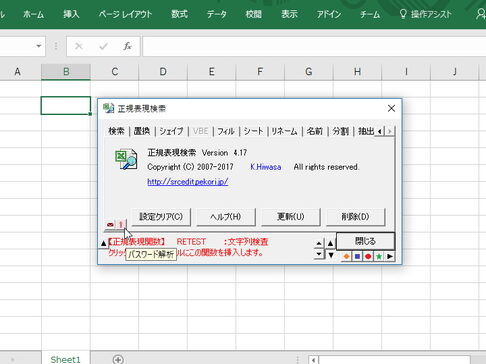The height and width of the screenshot is (364, 486).
Task: Switch to フィル tab in dialog
Action: [x=226, y=131]
